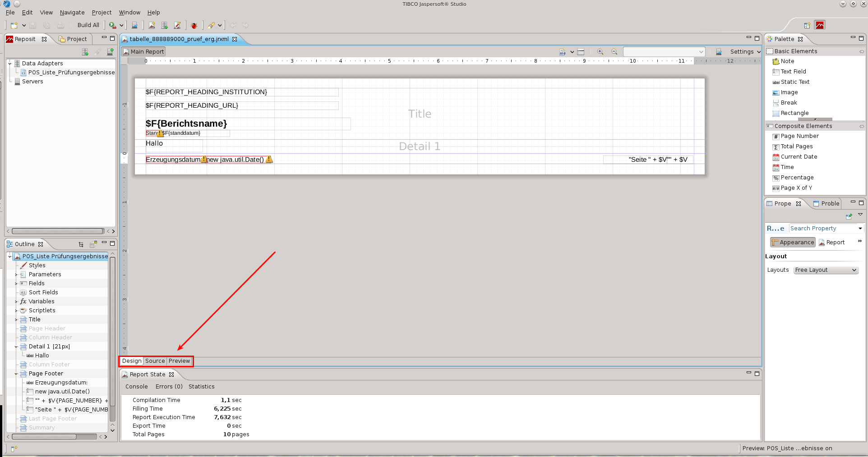Open the Layouts dropdown showing Free Layout
Viewport: 868px width, 457px height.
click(x=826, y=270)
